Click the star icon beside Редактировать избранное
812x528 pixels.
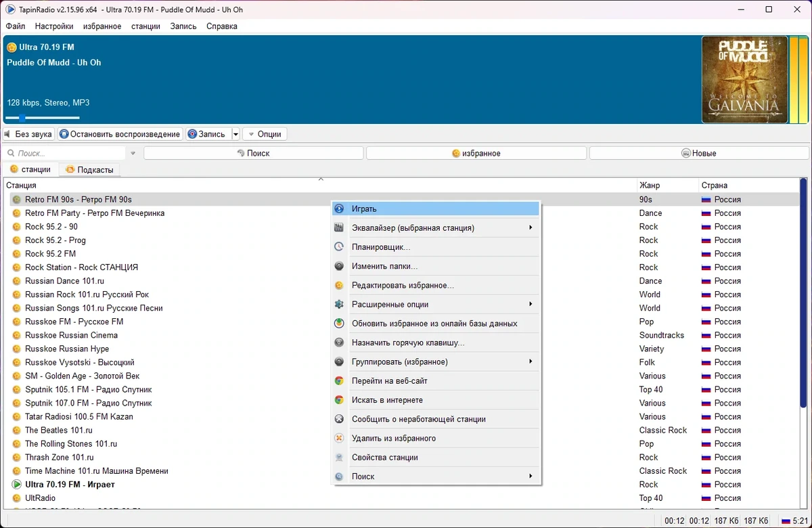[x=340, y=285]
